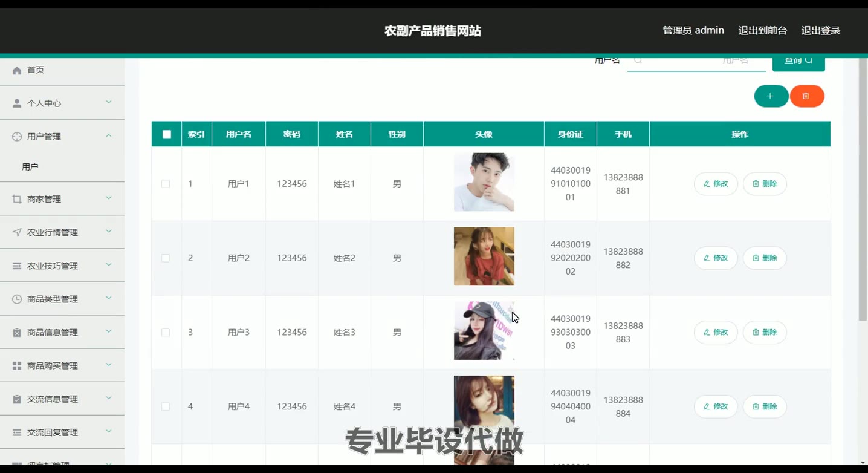Expand the 商品类型管理 chevron
The height and width of the screenshot is (473, 868).
109,298
